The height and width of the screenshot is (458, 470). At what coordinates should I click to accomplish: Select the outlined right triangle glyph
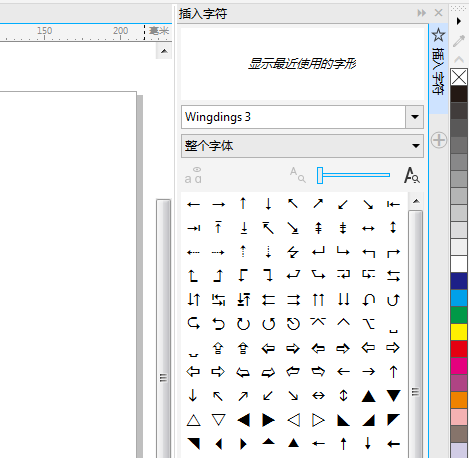(x=318, y=420)
